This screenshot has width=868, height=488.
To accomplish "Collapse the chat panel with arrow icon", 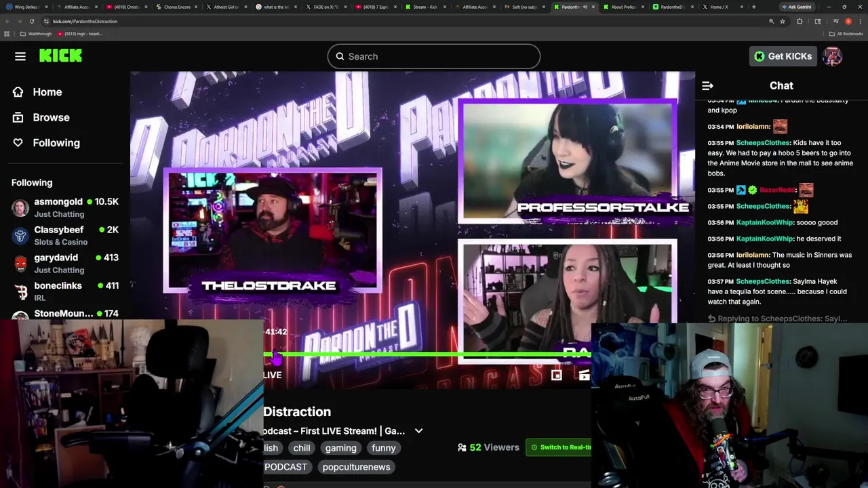I will 707,85.
